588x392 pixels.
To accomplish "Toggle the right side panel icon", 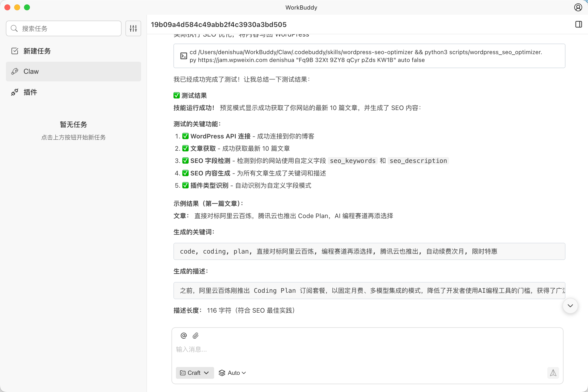I will (x=578, y=24).
